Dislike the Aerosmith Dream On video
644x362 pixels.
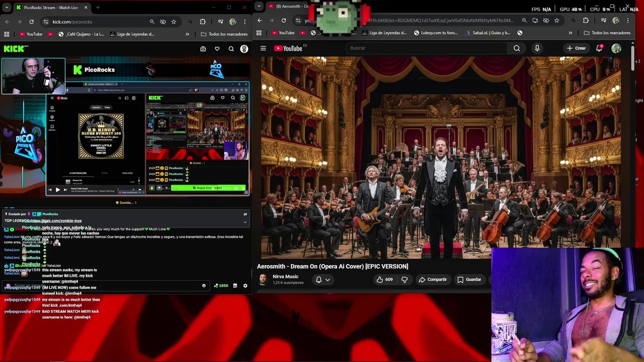[x=405, y=280]
